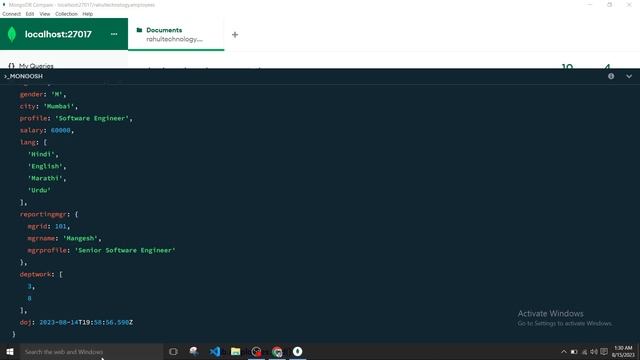
Task: Open the Connect menu
Action: 11,14
